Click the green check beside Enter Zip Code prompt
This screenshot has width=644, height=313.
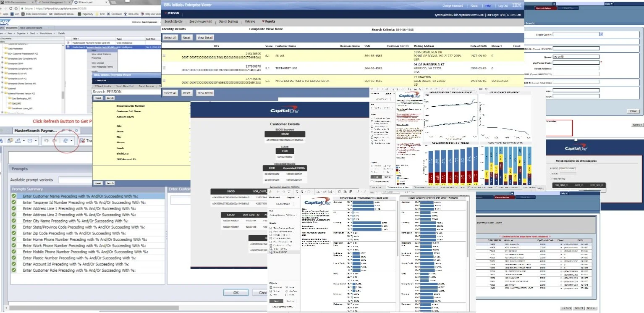tap(14, 233)
